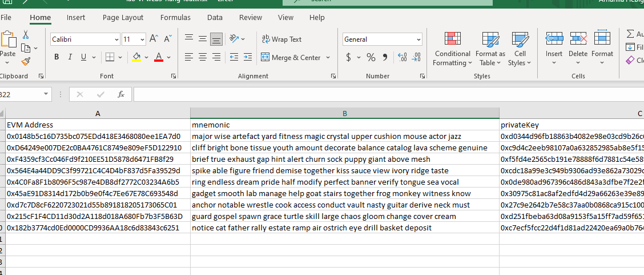The height and width of the screenshot is (275, 644).
Task: Expand the General number format dropdown
Action: coord(418,39)
